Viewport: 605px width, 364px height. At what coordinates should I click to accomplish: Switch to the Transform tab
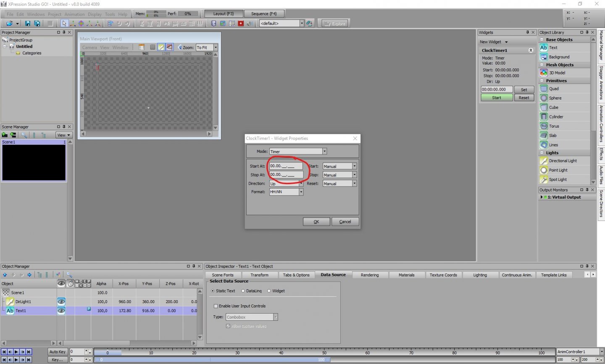[259, 275]
